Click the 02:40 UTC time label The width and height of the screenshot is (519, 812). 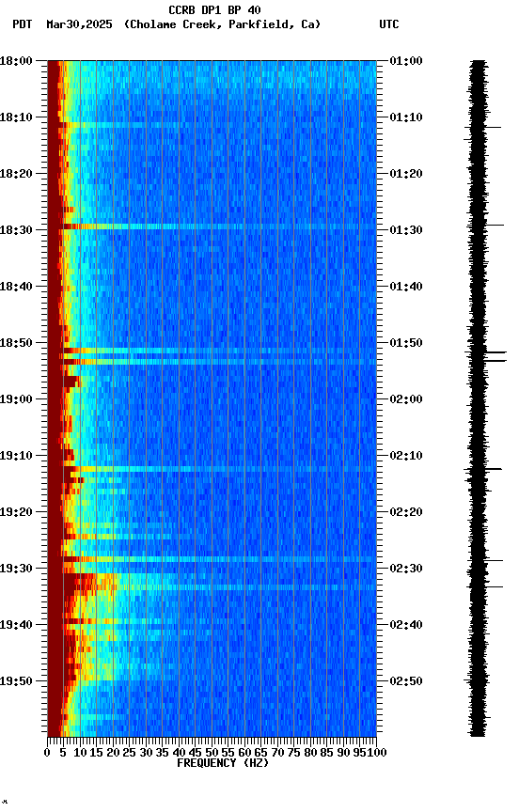(x=406, y=625)
